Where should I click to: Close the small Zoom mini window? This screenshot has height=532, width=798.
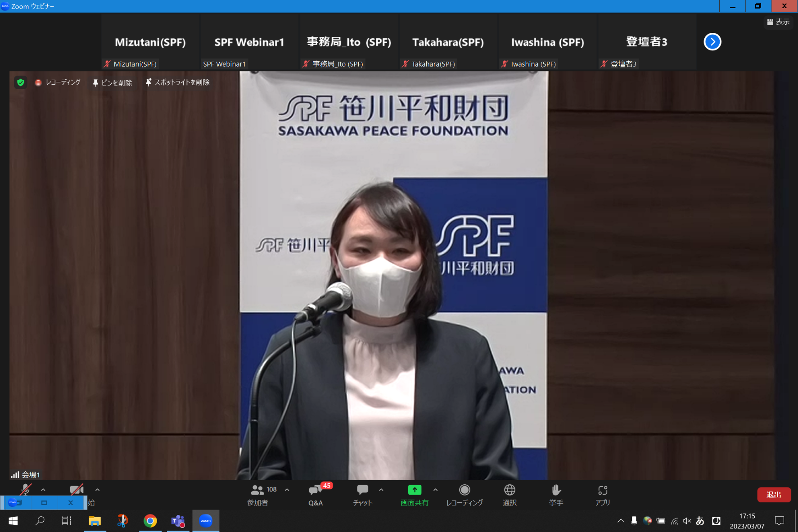point(70,503)
